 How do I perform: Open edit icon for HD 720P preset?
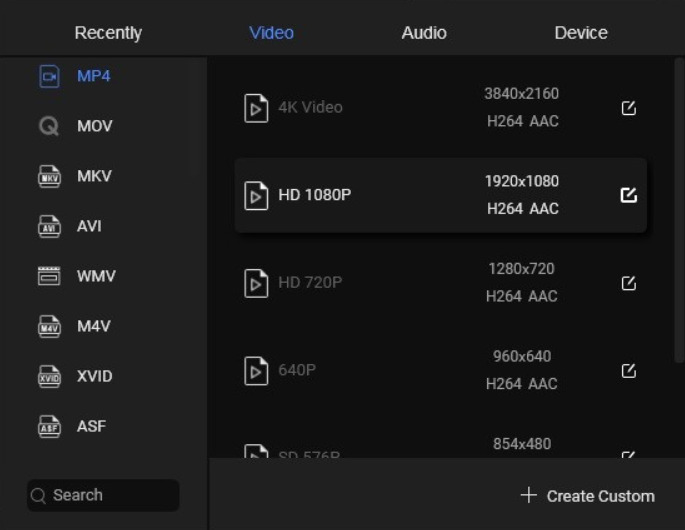click(629, 283)
